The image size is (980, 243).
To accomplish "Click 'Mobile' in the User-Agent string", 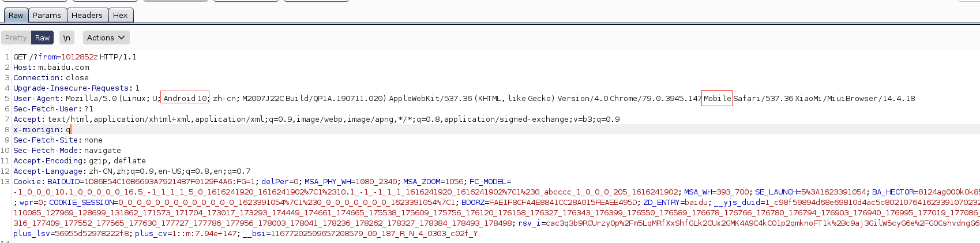I will coord(717,98).
